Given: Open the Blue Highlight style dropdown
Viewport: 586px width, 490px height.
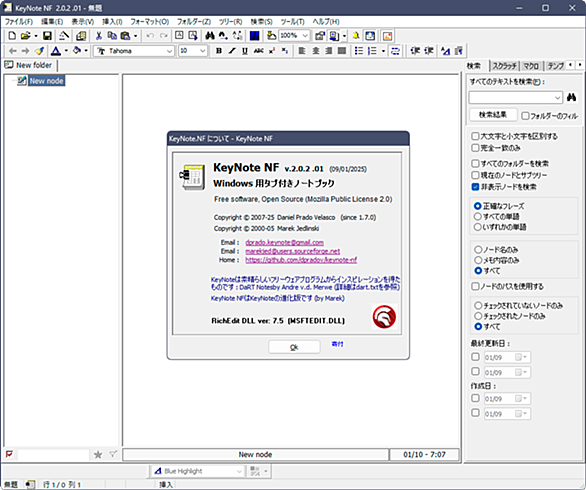Looking at the screenshot, I should 239,471.
